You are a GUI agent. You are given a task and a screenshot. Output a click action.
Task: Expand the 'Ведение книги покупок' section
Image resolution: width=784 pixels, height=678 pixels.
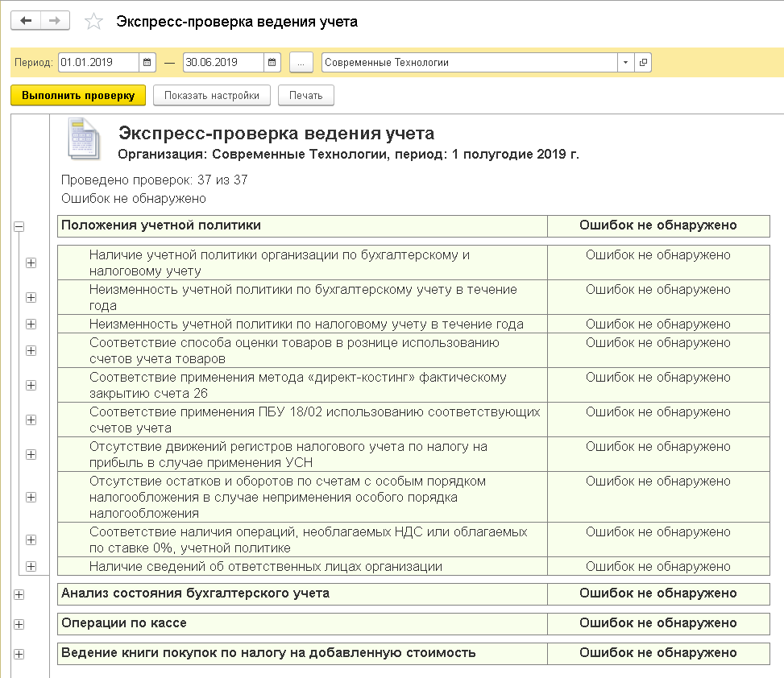click(19, 654)
